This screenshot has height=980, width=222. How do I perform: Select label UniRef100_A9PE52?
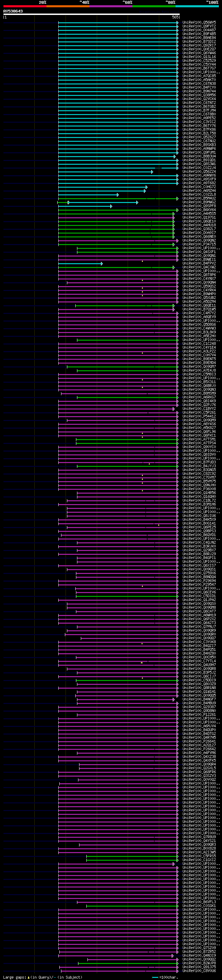point(199,118)
